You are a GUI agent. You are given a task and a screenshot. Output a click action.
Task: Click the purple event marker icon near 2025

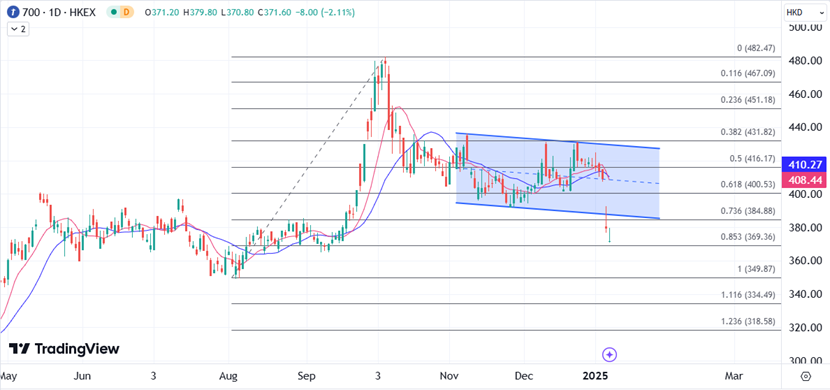pos(609,355)
